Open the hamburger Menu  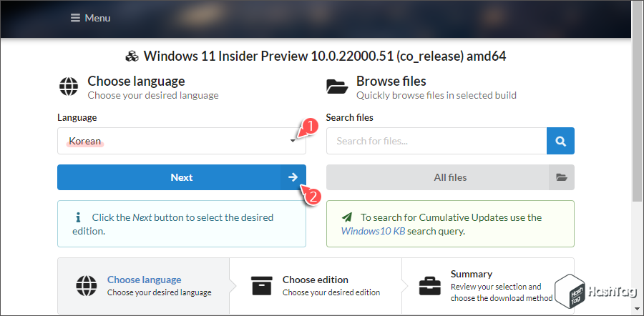[90, 18]
